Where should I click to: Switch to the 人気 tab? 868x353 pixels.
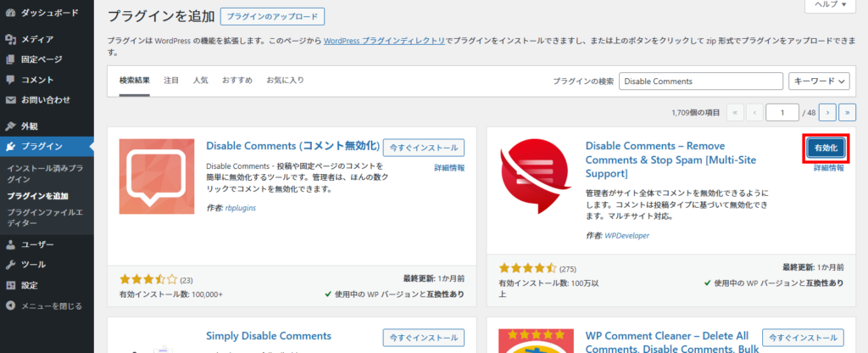200,81
